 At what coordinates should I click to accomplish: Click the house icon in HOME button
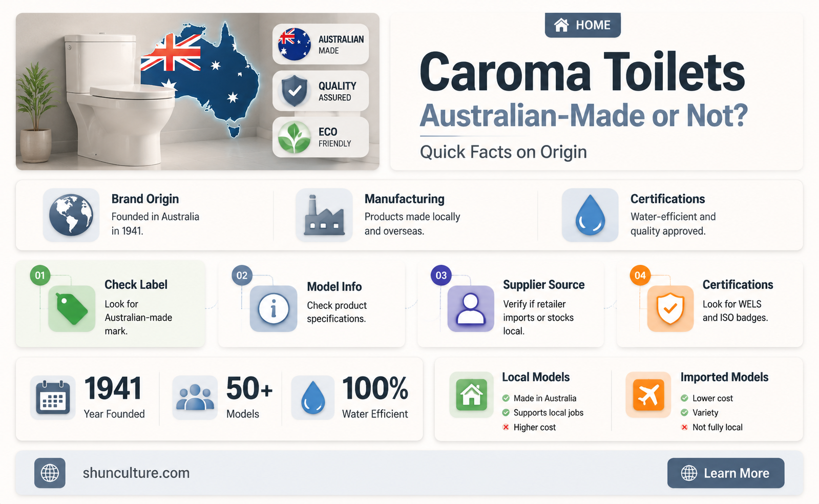pyautogui.click(x=561, y=25)
